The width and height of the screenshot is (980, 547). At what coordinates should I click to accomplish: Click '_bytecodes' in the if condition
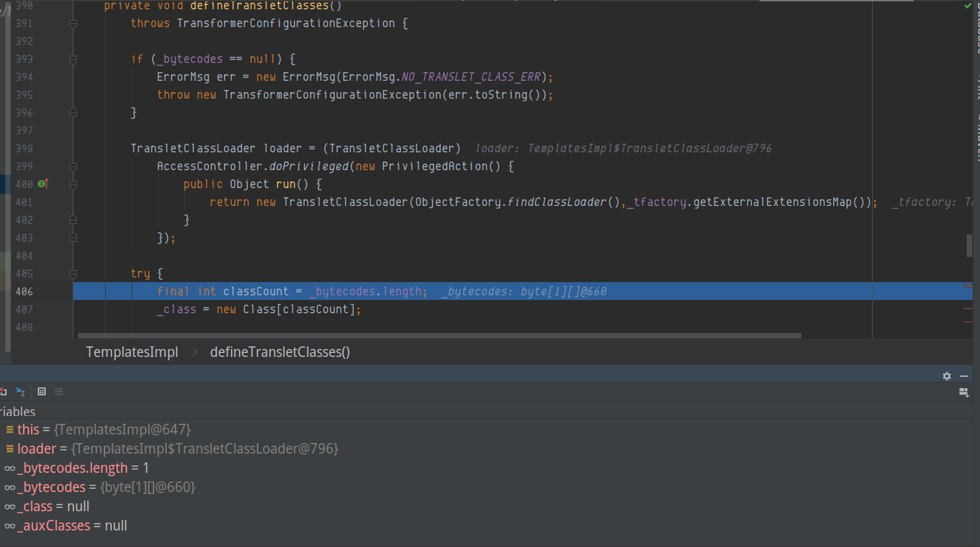tap(190, 59)
